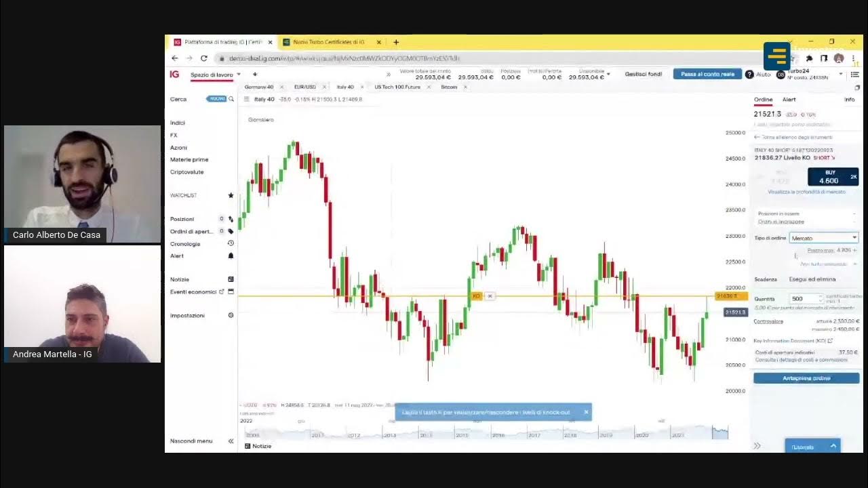Viewport: 868px width, 488px height.
Task: Open a new browser tab
Action: 396,42
